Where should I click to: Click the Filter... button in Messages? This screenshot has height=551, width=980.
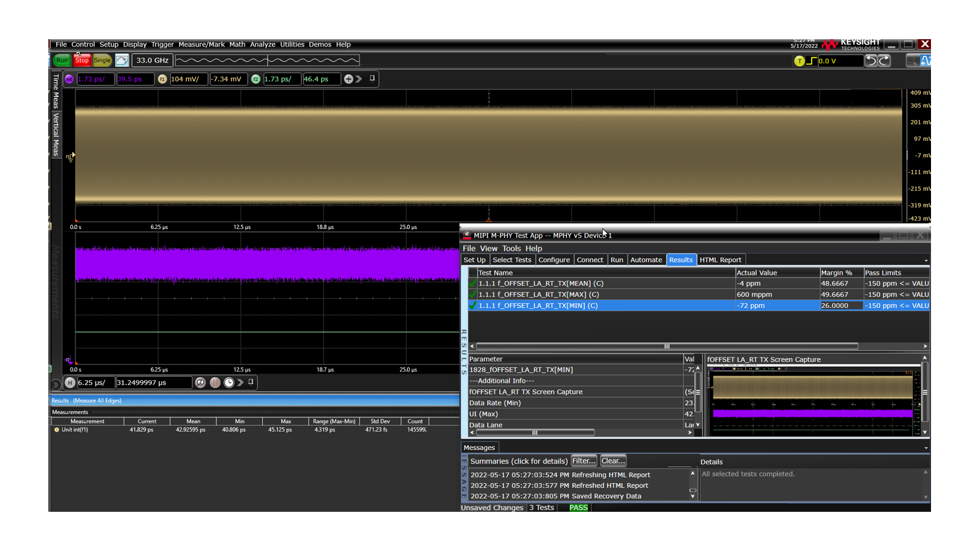tap(584, 461)
